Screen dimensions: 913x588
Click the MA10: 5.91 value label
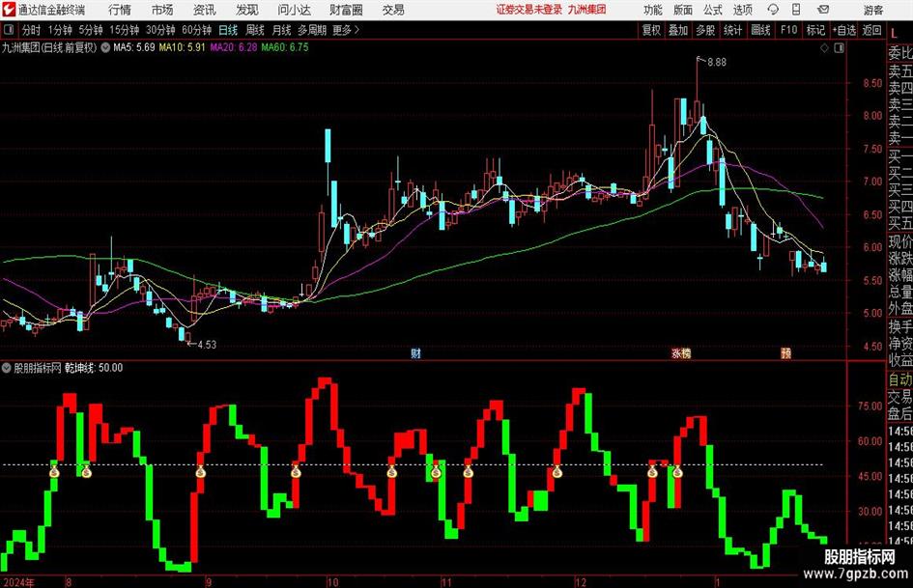click(183, 47)
